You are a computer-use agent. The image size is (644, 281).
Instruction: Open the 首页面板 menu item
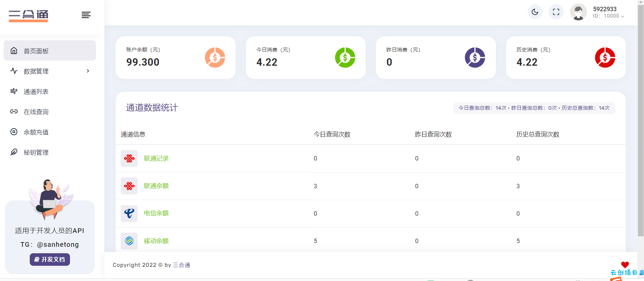click(x=50, y=50)
